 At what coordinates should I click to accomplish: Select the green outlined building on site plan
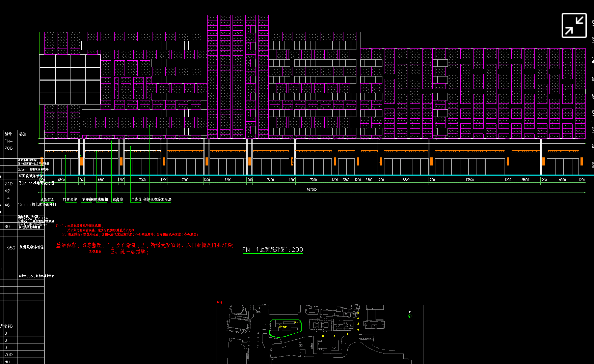coord(286,328)
